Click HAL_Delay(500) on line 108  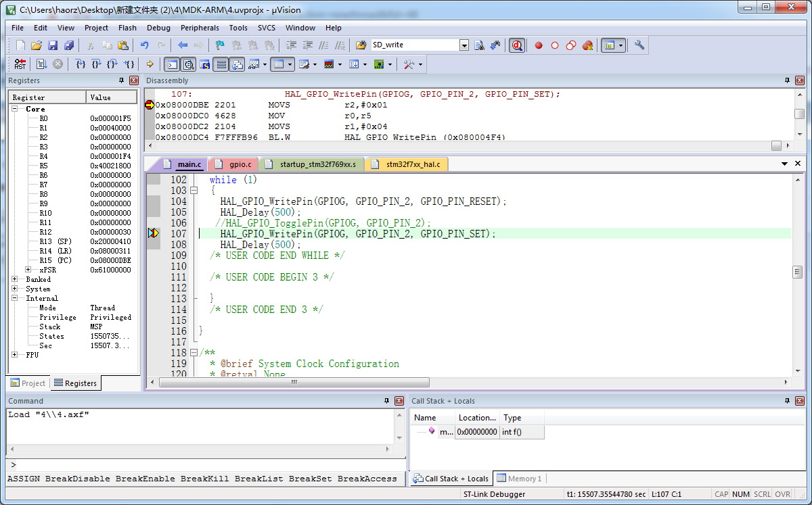(x=261, y=245)
